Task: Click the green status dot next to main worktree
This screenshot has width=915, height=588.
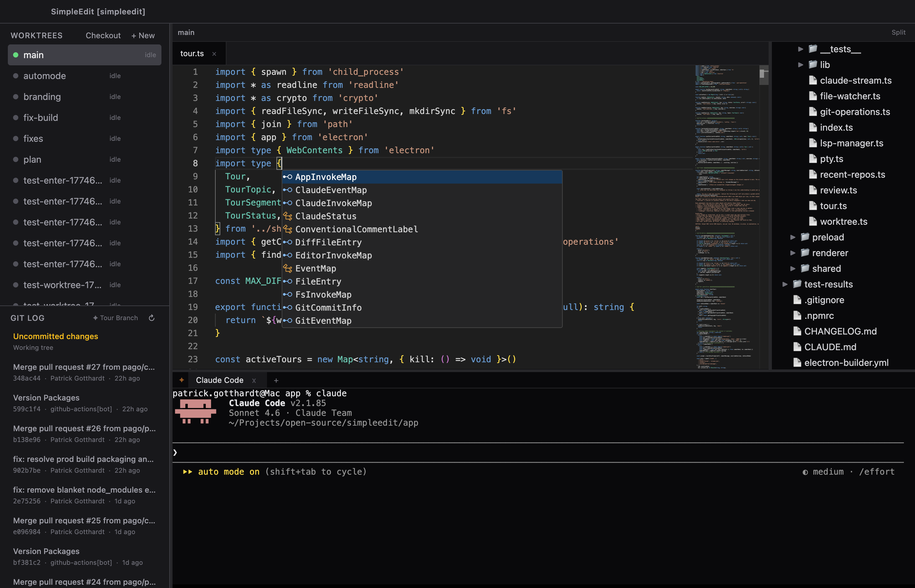Action: [x=16, y=55]
